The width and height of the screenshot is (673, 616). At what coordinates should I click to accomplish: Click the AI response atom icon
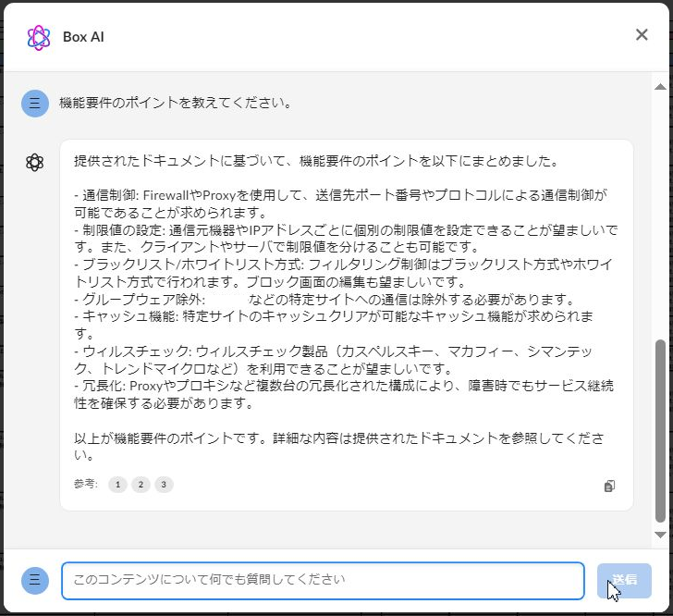click(x=35, y=163)
